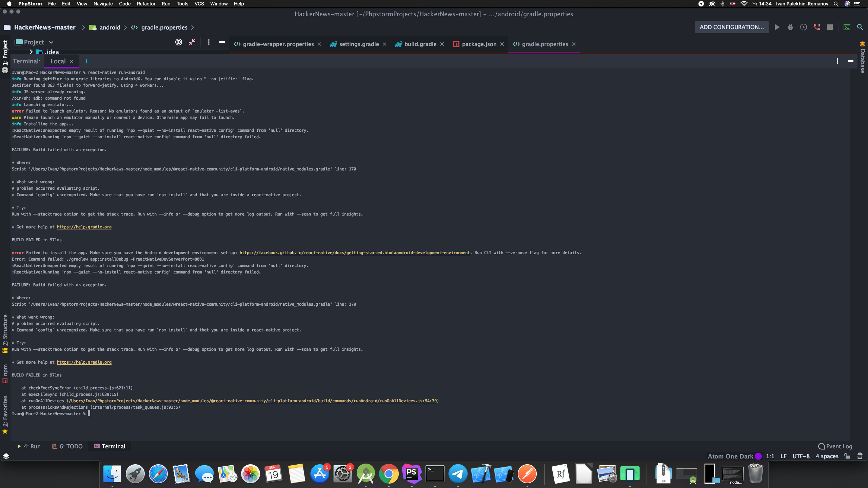
Task: Toggle the npm side panel
Action: (5, 374)
